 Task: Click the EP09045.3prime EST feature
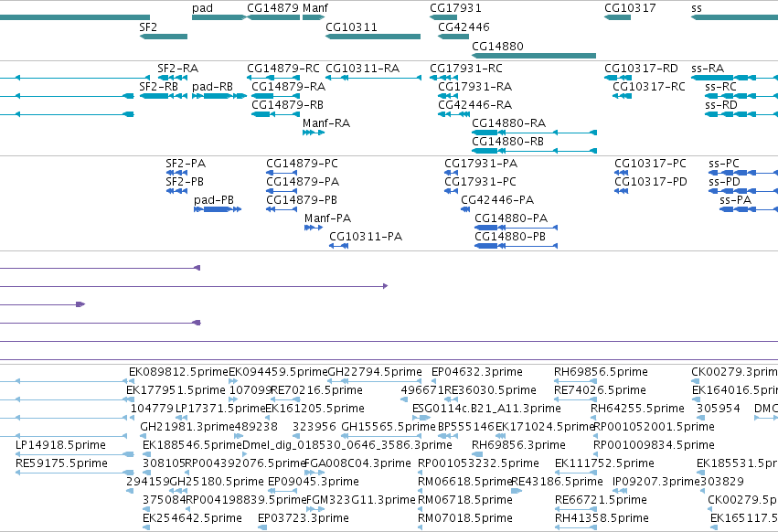tap(282, 491)
